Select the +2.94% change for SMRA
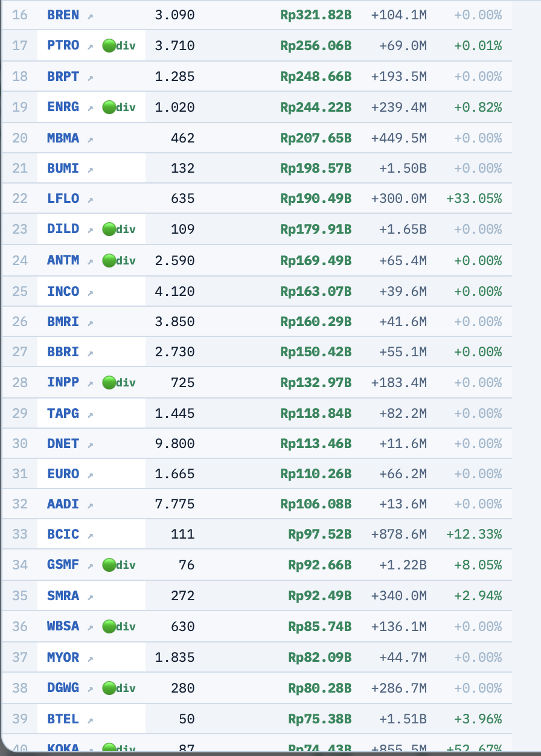Screen dimensions: 541x756 tap(478, 596)
